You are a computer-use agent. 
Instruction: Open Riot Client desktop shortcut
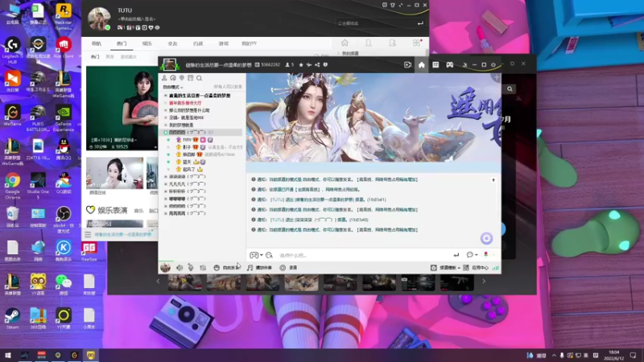64,48
